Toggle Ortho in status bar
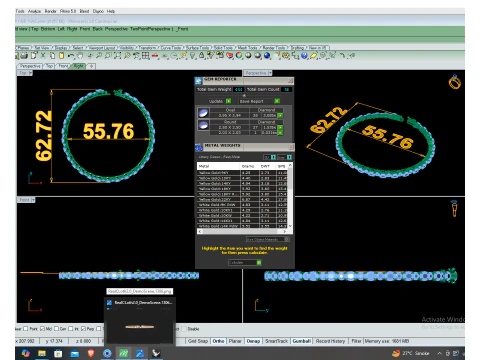 (218, 341)
